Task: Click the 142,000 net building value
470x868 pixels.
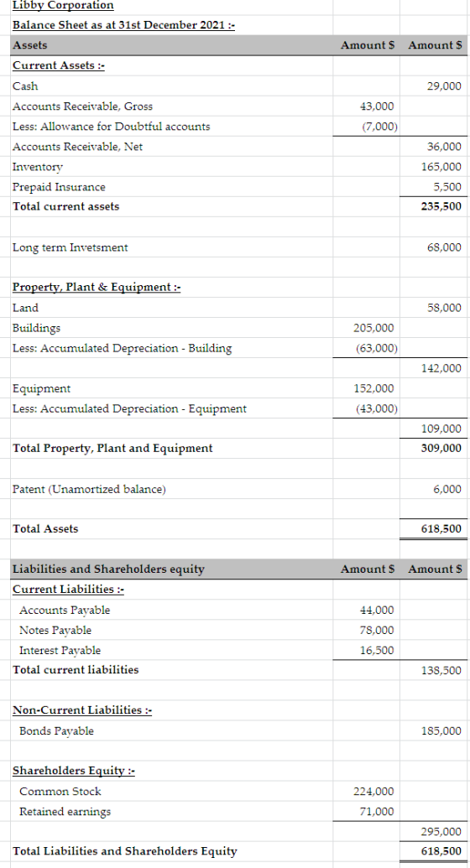Action: [x=441, y=369]
